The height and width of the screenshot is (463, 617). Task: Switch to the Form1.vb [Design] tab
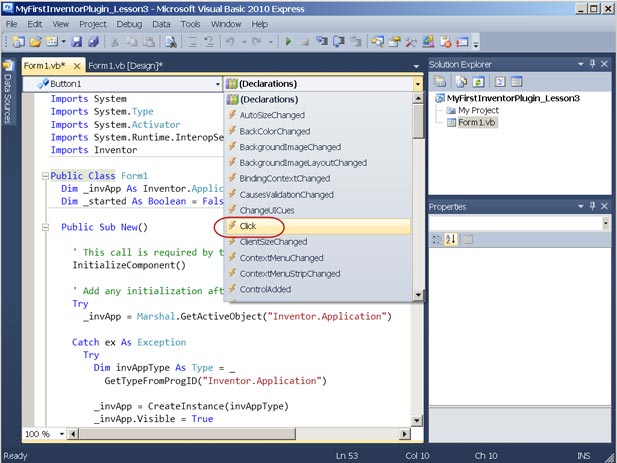click(x=125, y=66)
